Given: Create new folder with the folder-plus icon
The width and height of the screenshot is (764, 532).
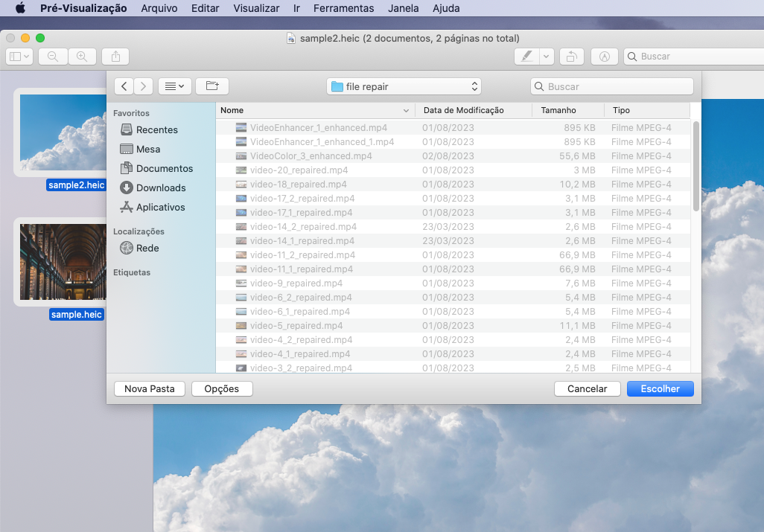Looking at the screenshot, I should (x=212, y=86).
